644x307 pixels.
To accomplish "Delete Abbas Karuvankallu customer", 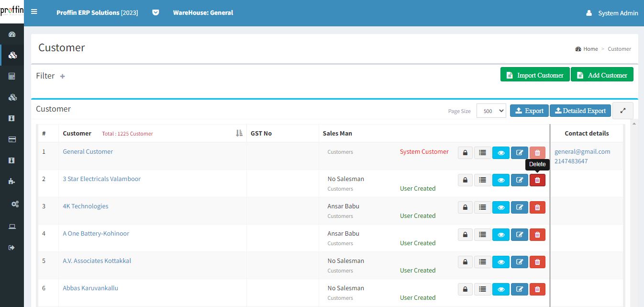I will point(537,289).
